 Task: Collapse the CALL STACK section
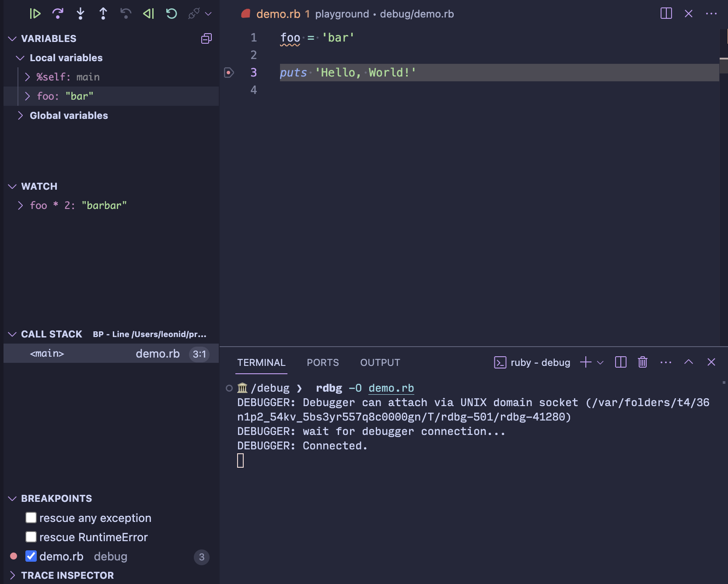(x=12, y=334)
